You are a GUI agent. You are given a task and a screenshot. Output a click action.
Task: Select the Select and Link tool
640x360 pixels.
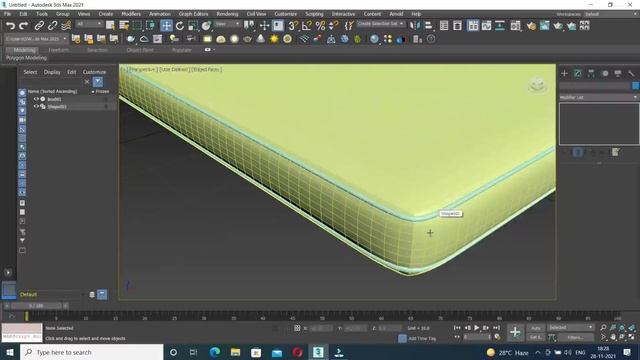pyautogui.click(x=39, y=26)
